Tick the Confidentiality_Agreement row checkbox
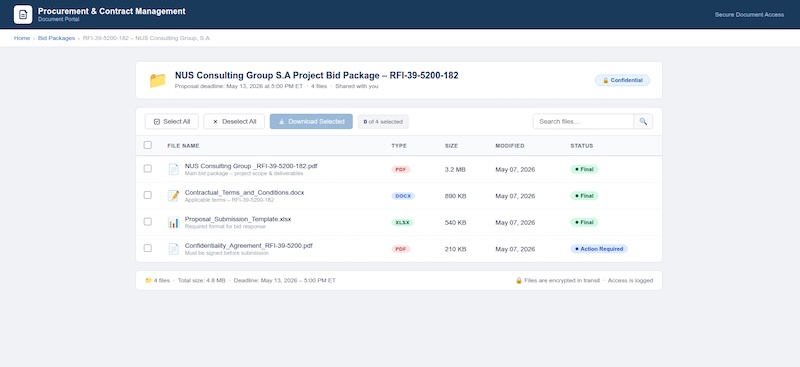The width and height of the screenshot is (800, 367). [x=147, y=248]
